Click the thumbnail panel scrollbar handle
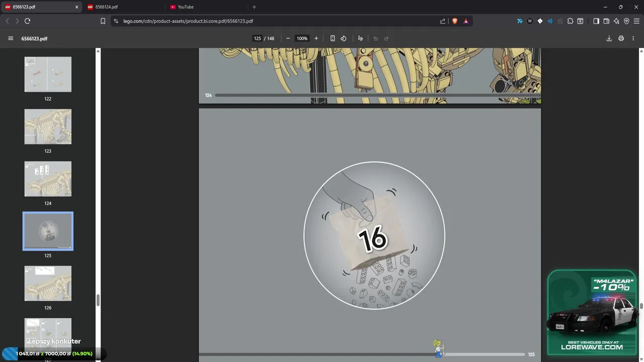The height and width of the screenshot is (362, 644). click(x=98, y=300)
